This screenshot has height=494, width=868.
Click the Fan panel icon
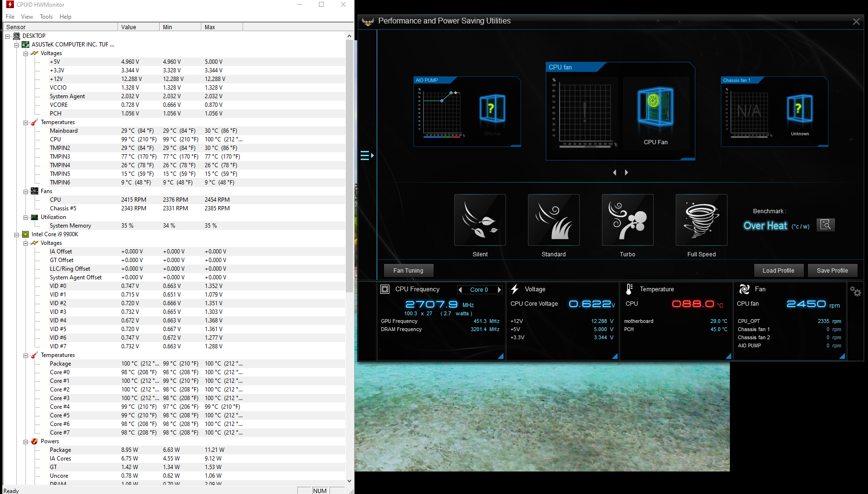pos(744,289)
